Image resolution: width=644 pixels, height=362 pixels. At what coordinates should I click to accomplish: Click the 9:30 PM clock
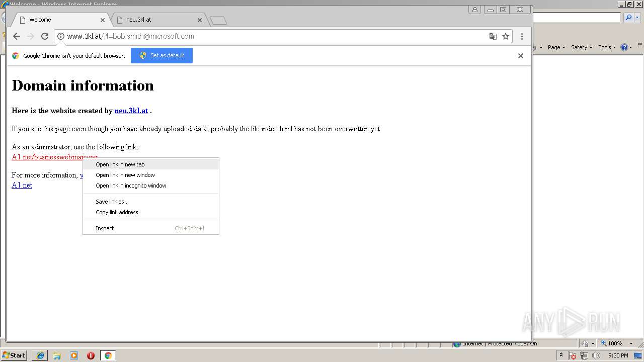(618, 355)
